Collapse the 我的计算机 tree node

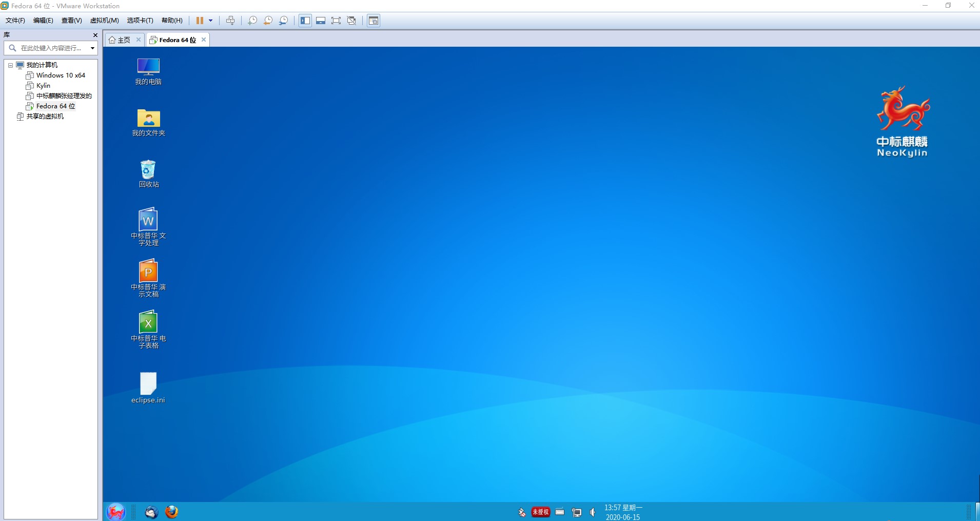point(10,65)
